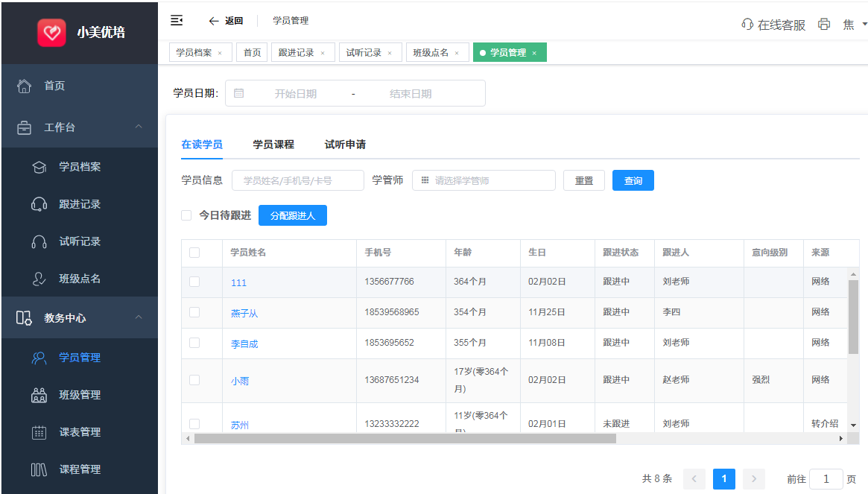Viewport: 868px width, 494px height.
Task: Tick the checkbox for student 燕子从
Action: point(194,312)
